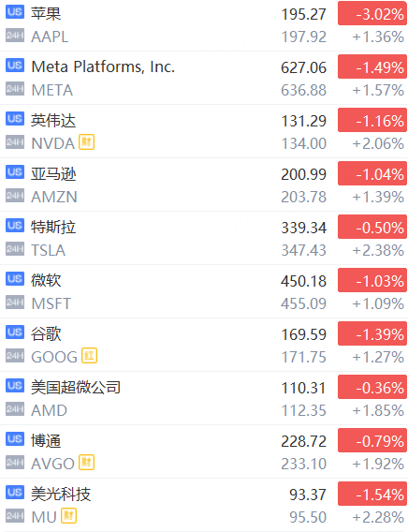Image resolution: width=408 pixels, height=532 pixels.
Task: Open the Meta Platforms, Inc. stock row
Action: (x=204, y=78)
